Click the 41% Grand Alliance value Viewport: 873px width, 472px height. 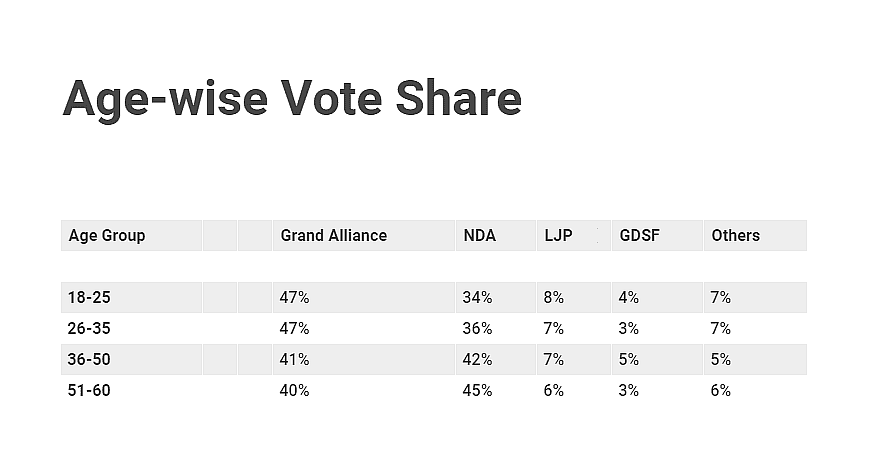click(294, 359)
